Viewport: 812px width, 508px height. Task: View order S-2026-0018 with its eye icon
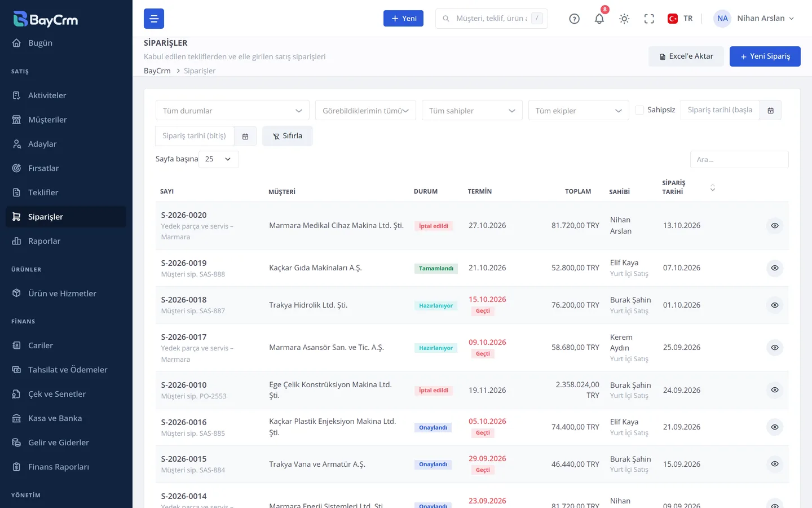coord(775,305)
